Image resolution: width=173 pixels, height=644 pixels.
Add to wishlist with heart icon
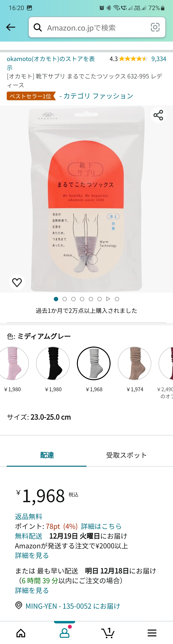pyautogui.click(x=17, y=282)
